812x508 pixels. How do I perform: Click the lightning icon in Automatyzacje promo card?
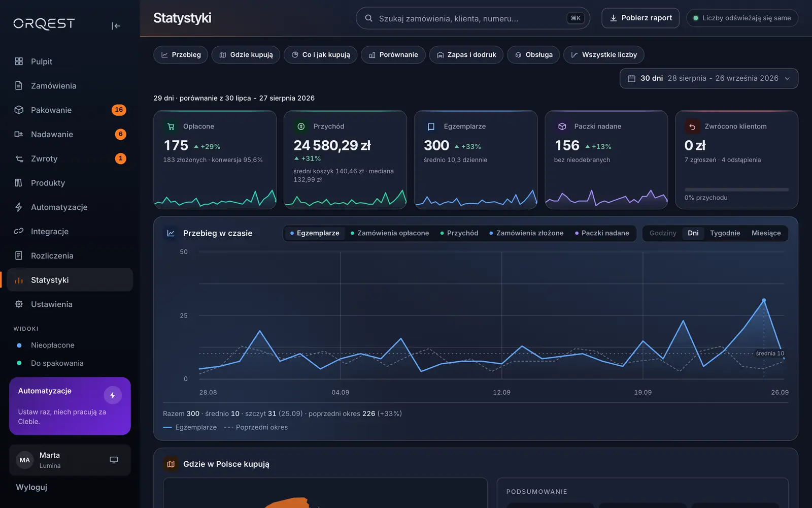pyautogui.click(x=113, y=395)
